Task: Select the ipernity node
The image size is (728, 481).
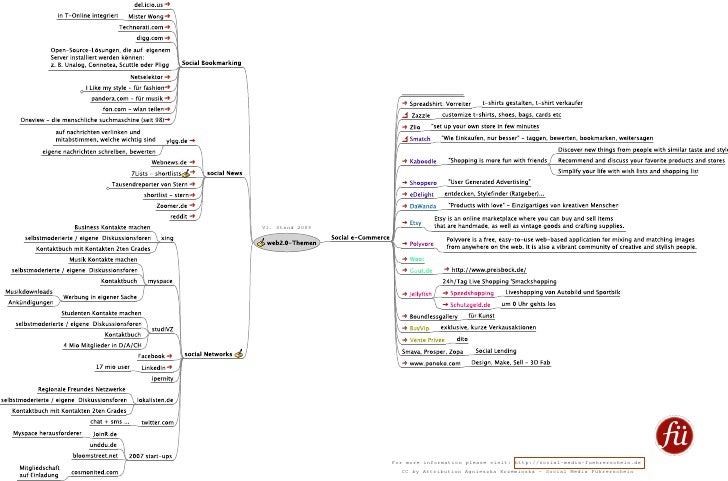Action: [162, 378]
